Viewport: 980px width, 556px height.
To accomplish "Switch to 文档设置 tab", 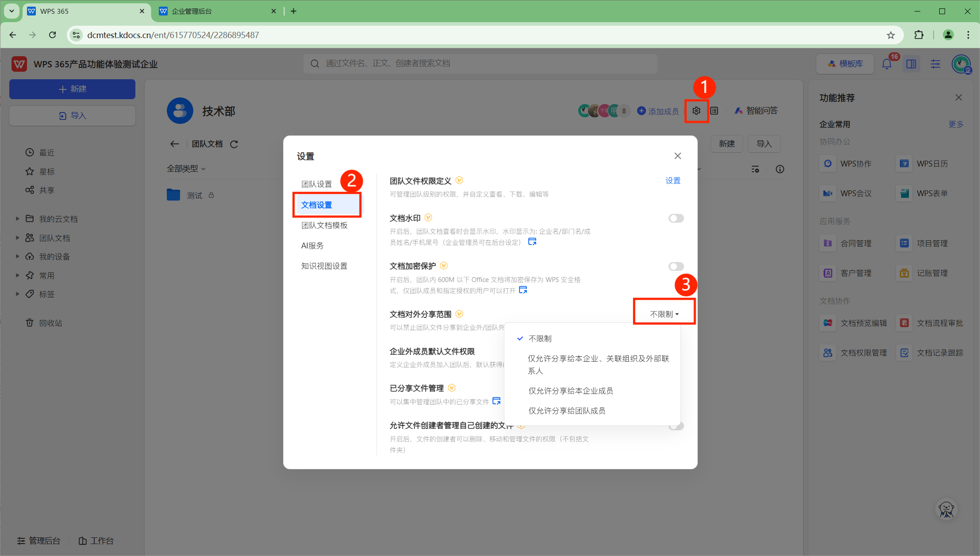I will coord(327,205).
